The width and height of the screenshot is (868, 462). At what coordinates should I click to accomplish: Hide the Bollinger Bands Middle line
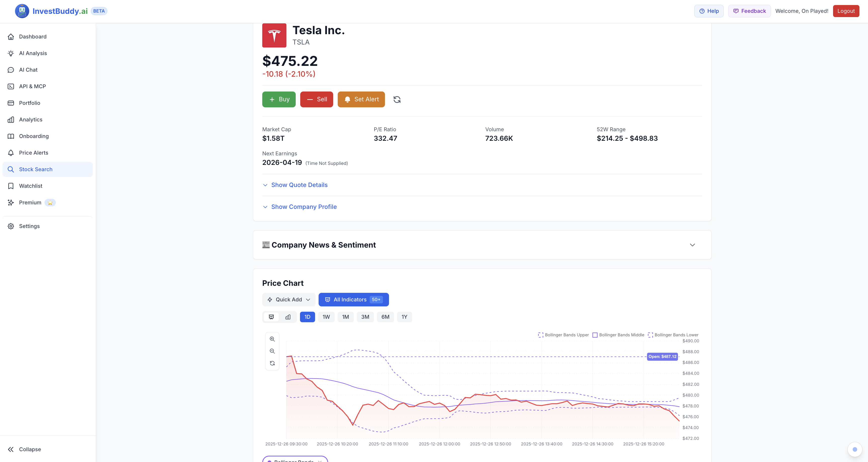coord(618,335)
